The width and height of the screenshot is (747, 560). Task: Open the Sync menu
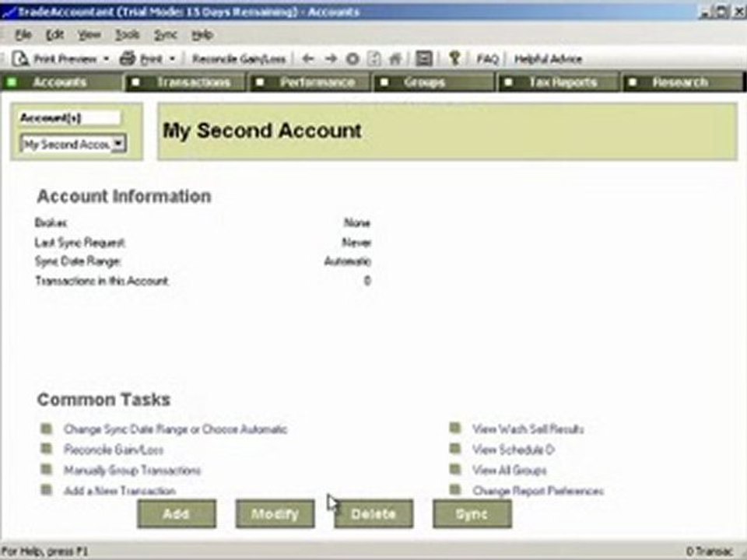(165, 35)
